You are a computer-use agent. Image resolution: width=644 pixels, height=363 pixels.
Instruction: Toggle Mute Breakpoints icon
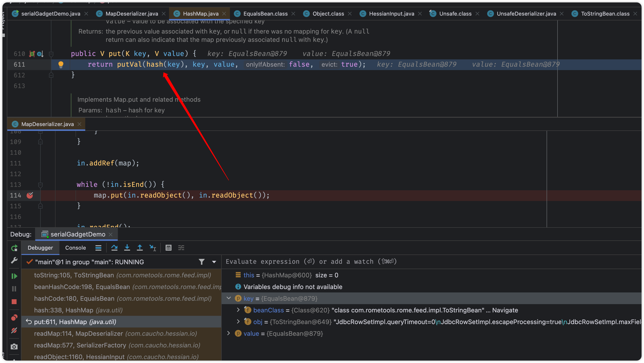(14, 330)
